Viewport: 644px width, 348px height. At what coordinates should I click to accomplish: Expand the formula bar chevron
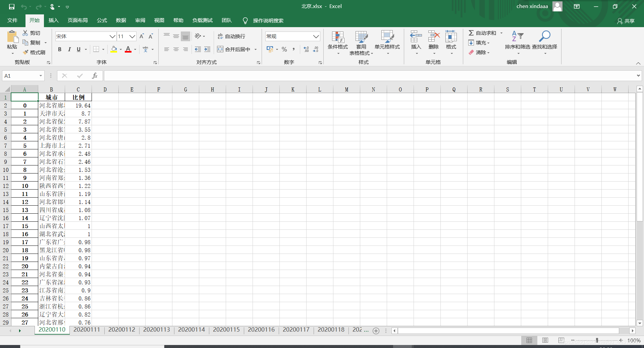click(x=638, y=76)
